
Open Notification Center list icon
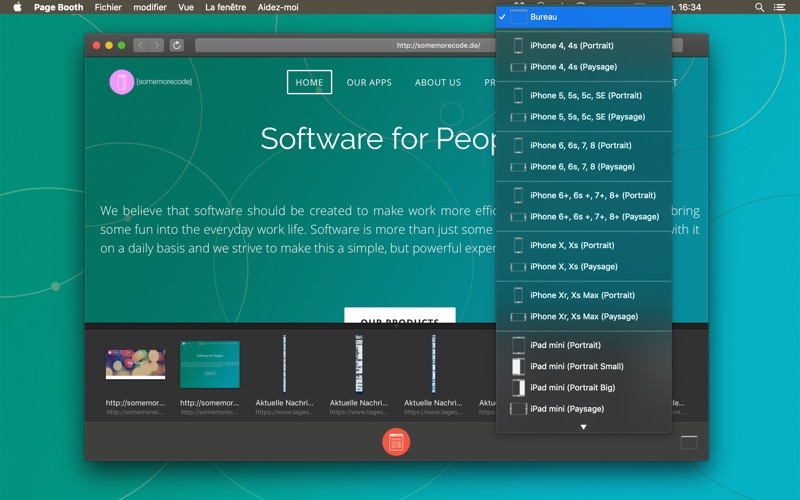[x=779, y=7]
